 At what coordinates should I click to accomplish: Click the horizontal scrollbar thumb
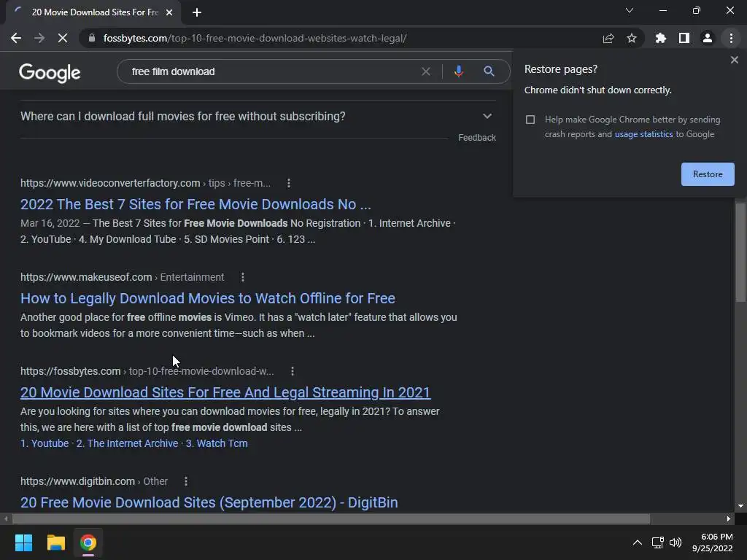point(331,518)
